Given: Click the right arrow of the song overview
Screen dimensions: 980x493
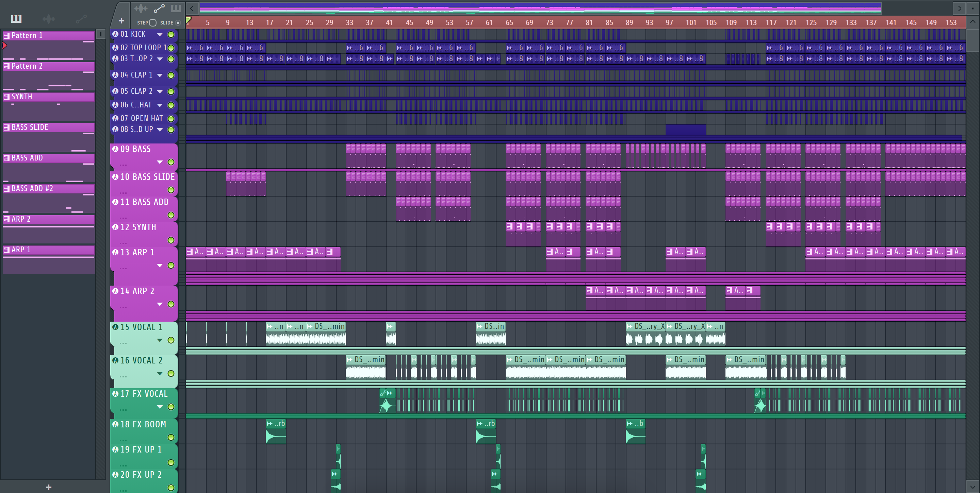Looking at the screenshot, I should [x=960, y=8].
